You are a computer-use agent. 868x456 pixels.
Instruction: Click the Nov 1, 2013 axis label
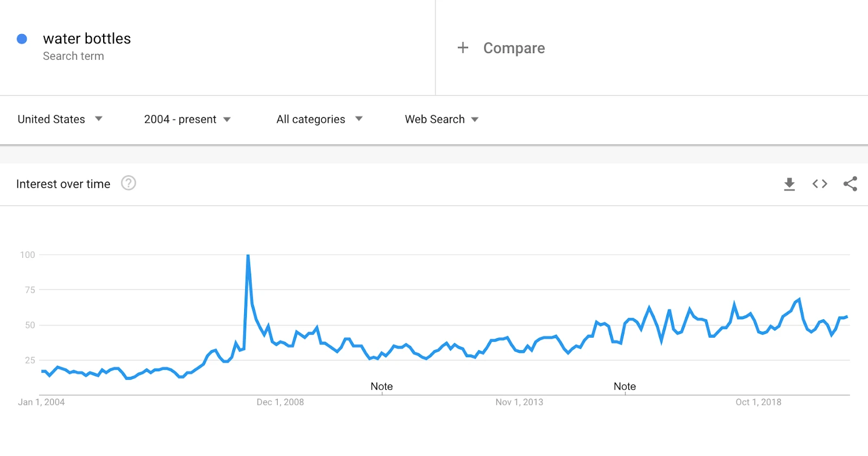pos(519,402)
